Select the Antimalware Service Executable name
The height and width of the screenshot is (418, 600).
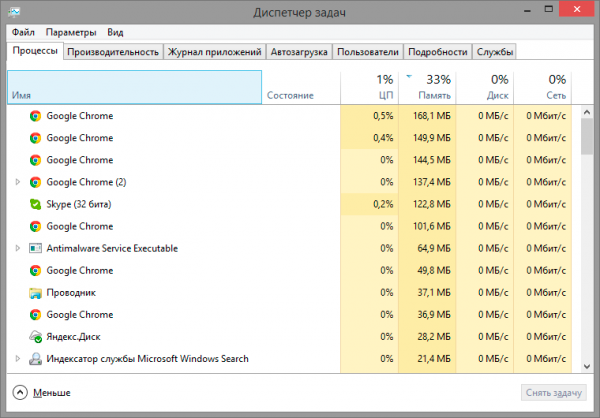pyautogui.click(x=112, y=248)
